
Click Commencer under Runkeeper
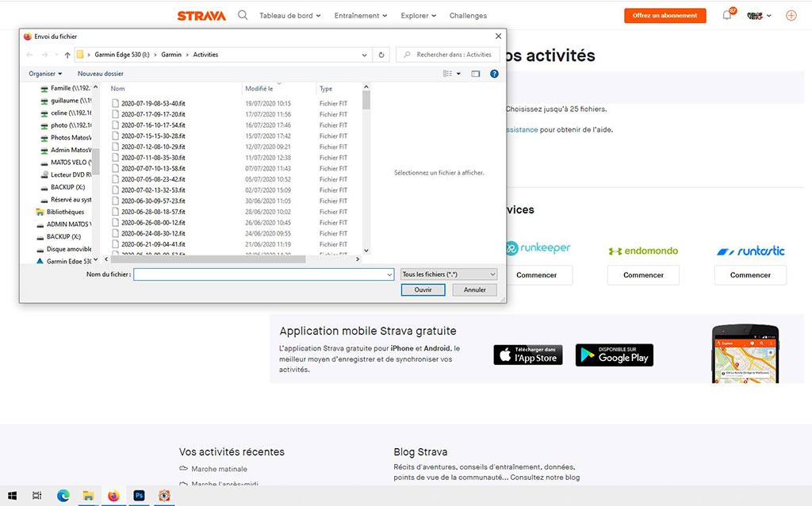[x=537, y=275]
